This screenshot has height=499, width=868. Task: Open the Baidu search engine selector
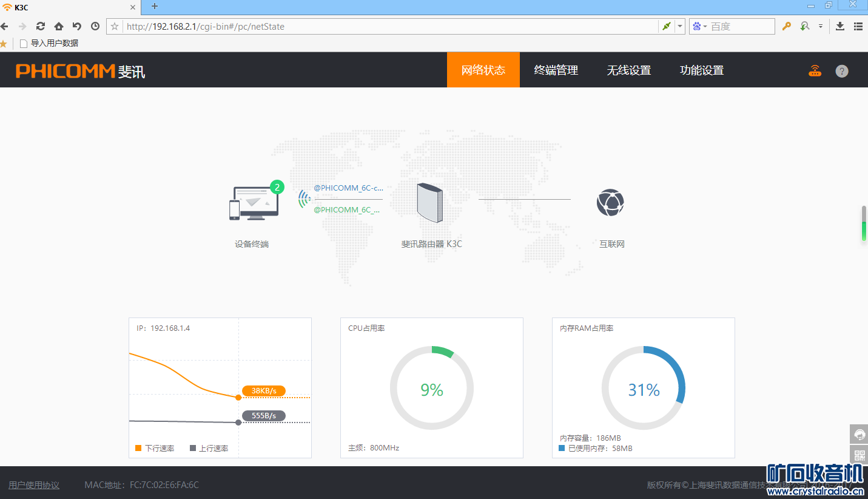700,26
